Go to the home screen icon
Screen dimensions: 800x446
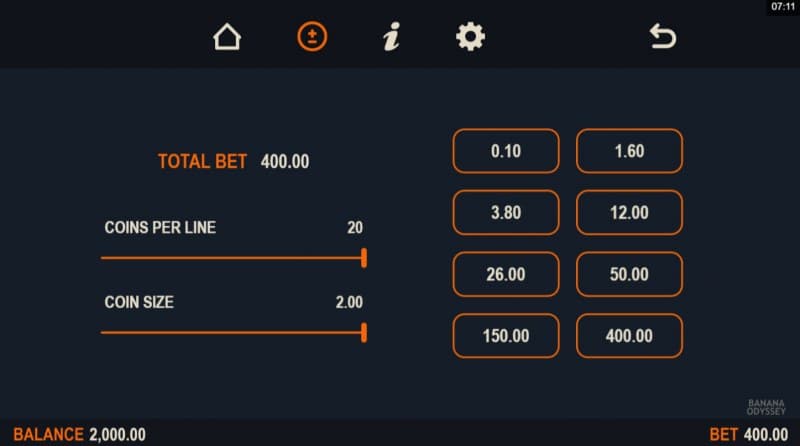(227, 37)
